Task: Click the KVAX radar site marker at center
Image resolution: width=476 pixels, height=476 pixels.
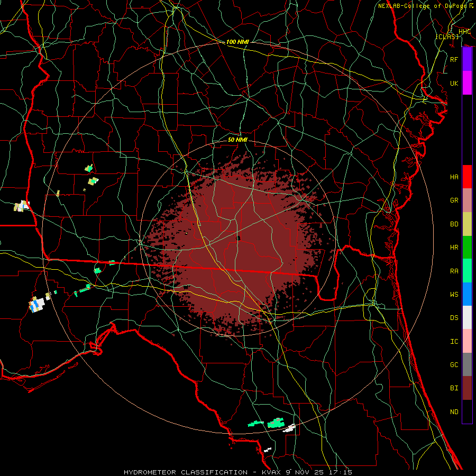Action: pyautogui.click(x=239, y=239)
